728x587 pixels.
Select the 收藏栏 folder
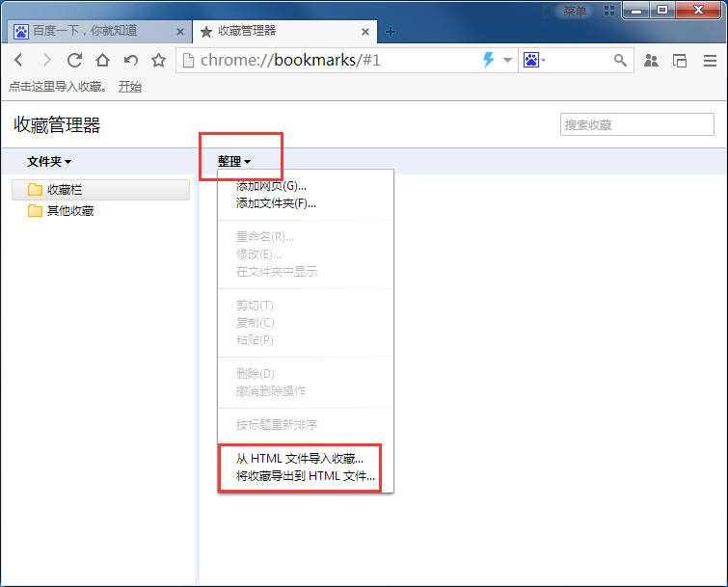click(x=100, y=189)
